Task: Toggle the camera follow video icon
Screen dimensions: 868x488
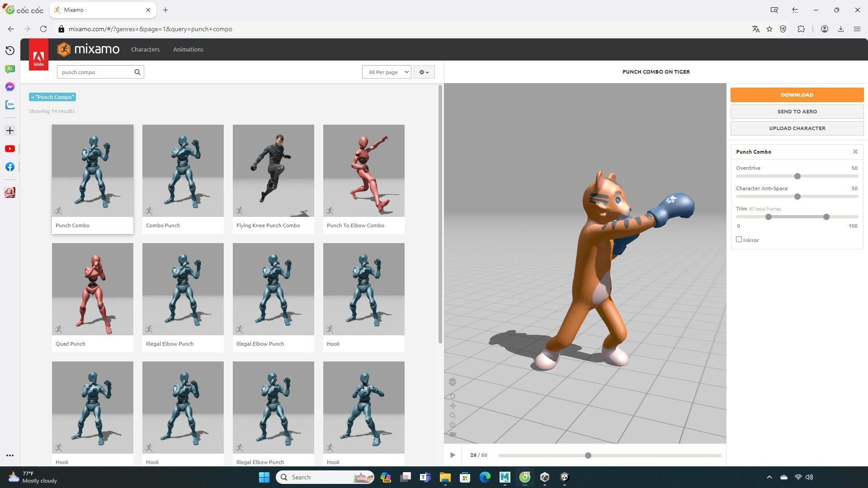Action: 453,434
